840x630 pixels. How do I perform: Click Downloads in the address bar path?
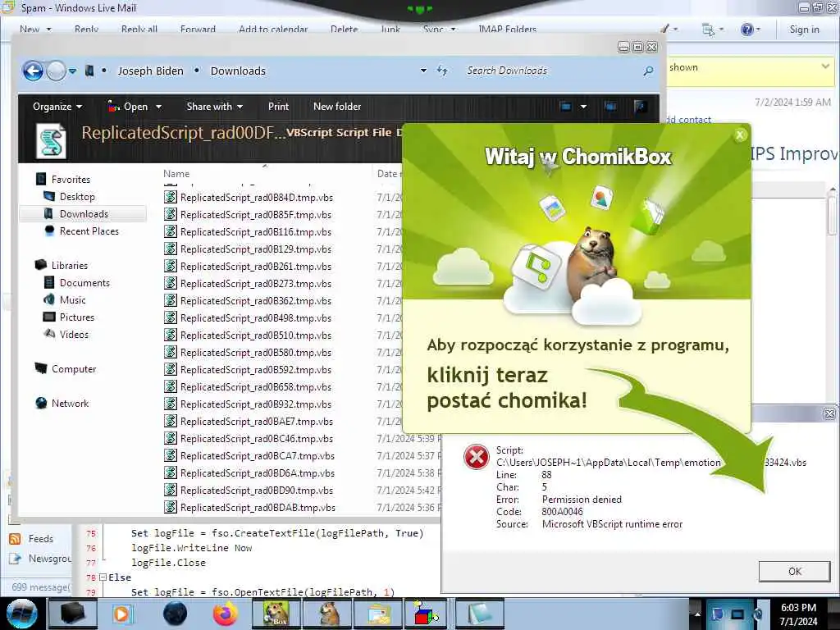click(238, 71)
